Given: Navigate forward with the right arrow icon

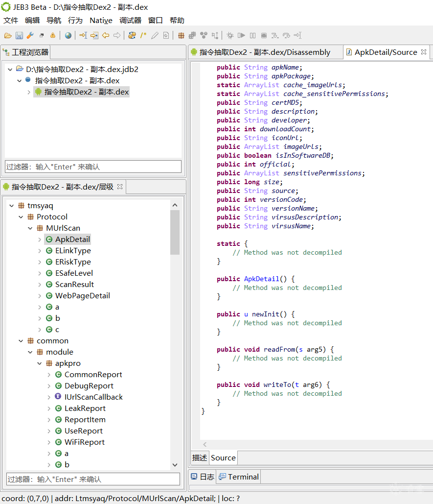Looking at the screenshot, I should pos(117,35).
